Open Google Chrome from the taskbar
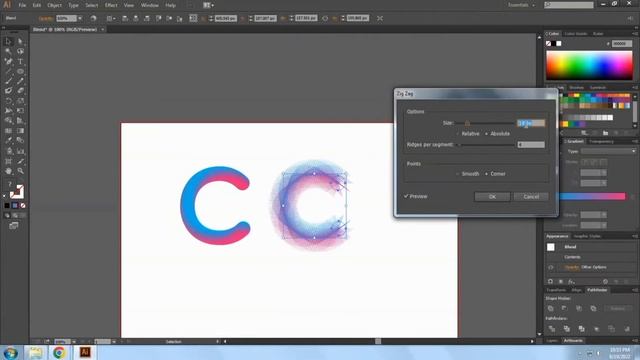640x360 pixels. pos(59,352)
